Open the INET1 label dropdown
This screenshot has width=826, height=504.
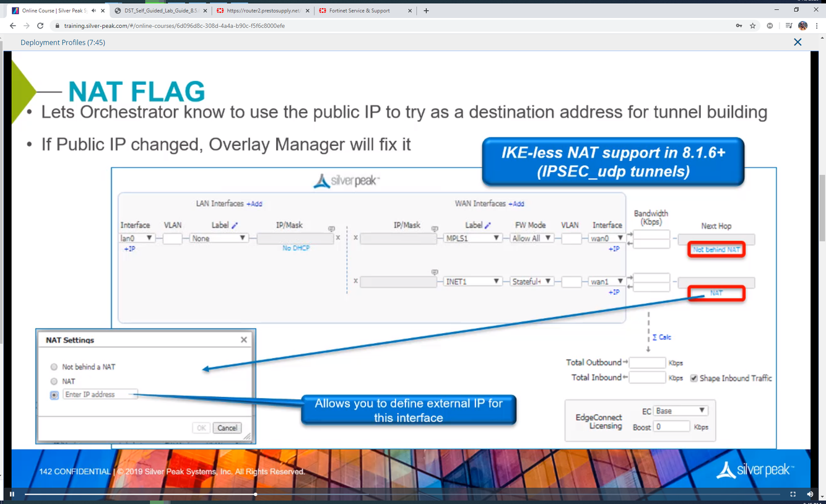tap(472, 282)
